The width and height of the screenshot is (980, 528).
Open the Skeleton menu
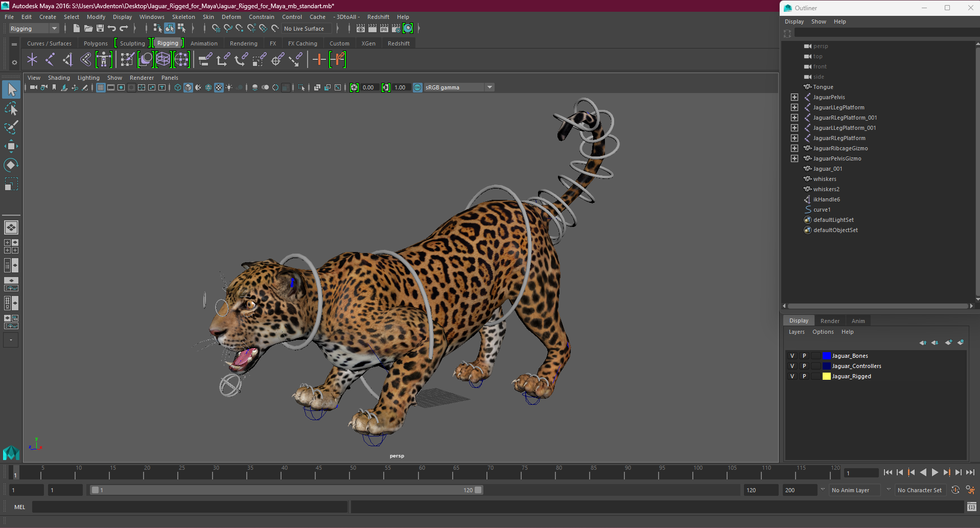click(x=183, y=17)
